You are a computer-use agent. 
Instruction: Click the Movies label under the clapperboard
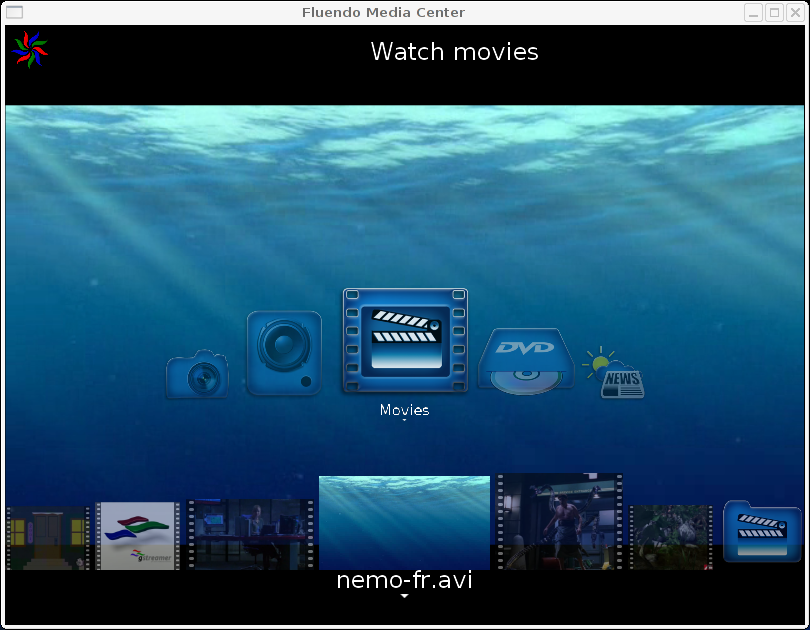[x=404, y=410]
